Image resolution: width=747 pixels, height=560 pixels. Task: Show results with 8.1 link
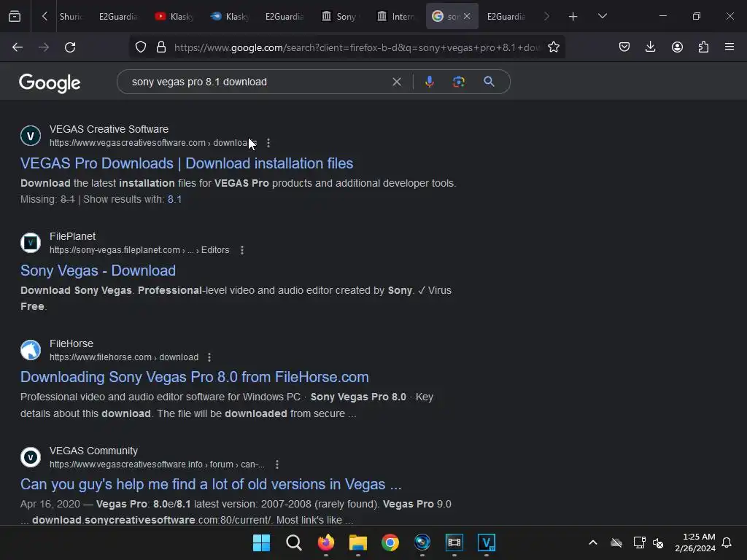point(174,199)
